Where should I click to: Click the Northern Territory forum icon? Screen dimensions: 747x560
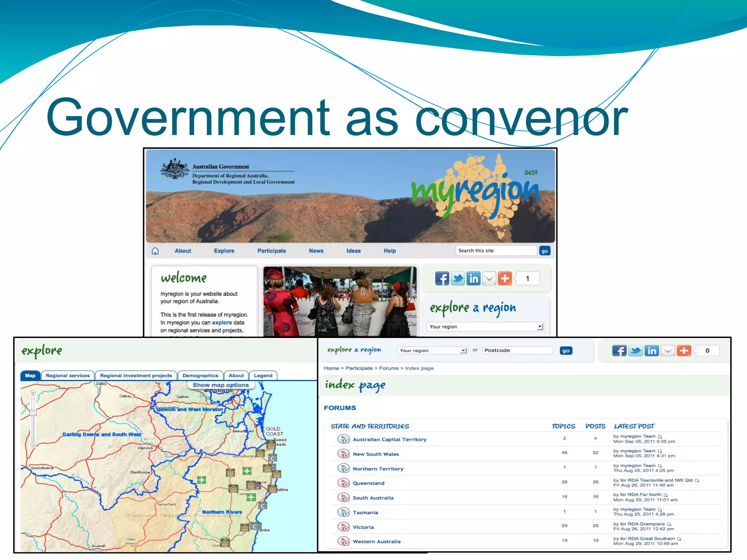[343, 468]
